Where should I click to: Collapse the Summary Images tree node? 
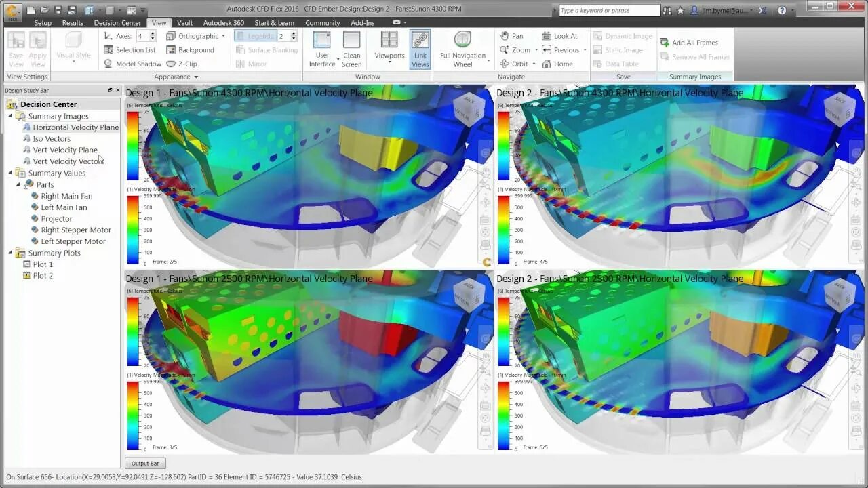[x=10, y=116]
